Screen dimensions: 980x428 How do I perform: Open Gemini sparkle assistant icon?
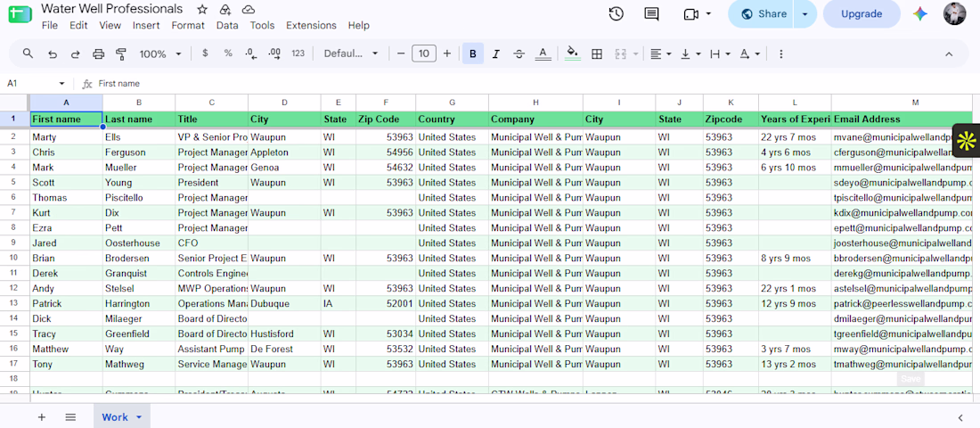coord(919,13)
